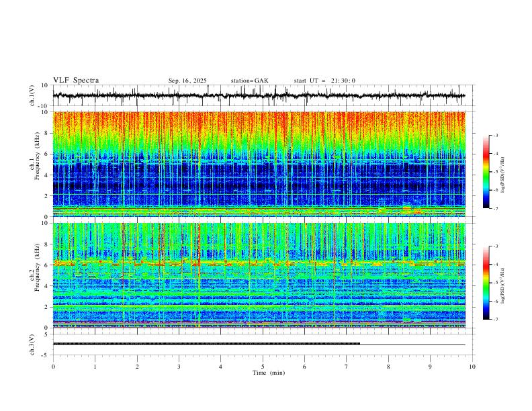This screenshot has width=532, height=411.
Task: Click time-axis tick label '10'
Action: coord(472,367)
